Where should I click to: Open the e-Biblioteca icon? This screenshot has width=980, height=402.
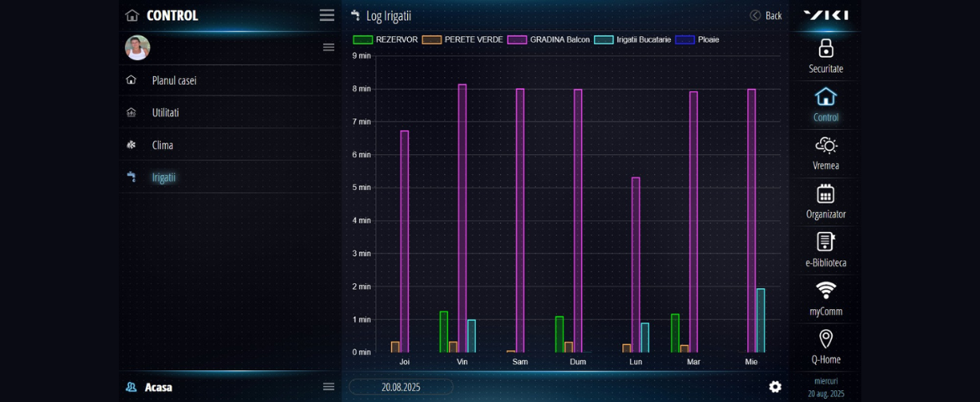pyautogui.click(x=825, y=242)
